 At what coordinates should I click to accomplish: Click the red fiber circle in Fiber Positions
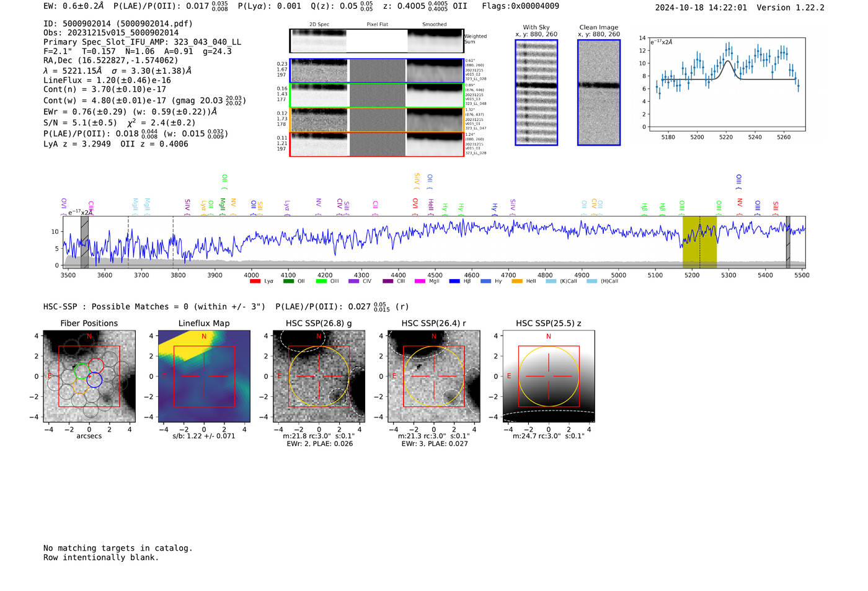[95, 366]
